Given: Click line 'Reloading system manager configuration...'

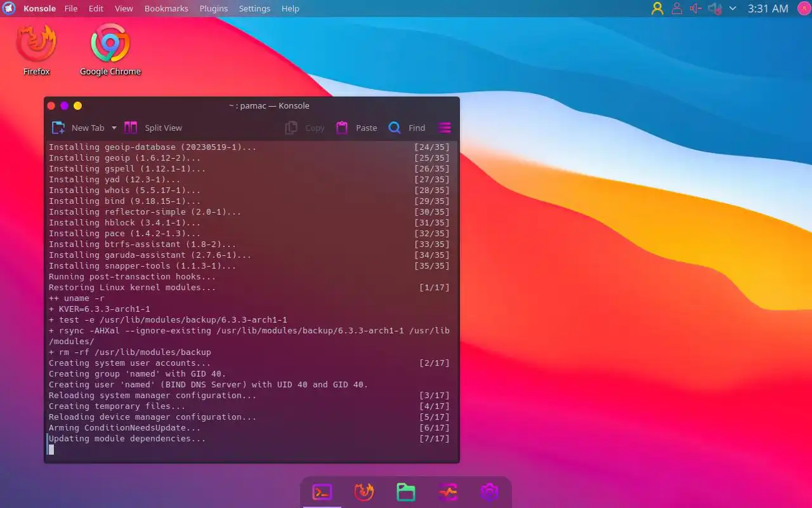Looking at the screenshot, I should [153, 395].
